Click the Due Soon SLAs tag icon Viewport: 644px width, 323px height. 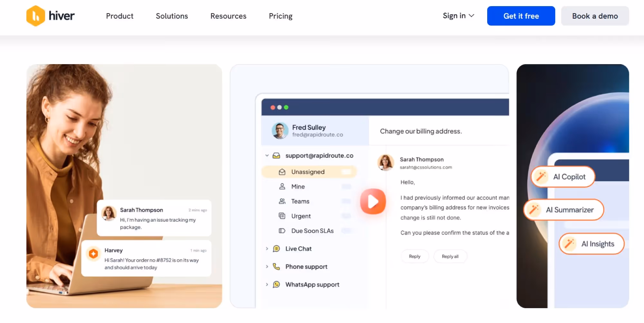(282, 231)
